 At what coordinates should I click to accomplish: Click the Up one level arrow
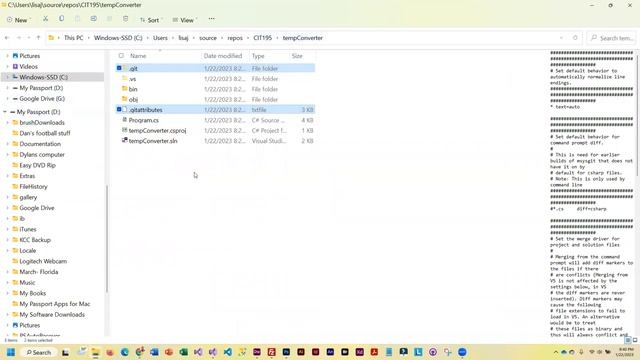point(38,38)
